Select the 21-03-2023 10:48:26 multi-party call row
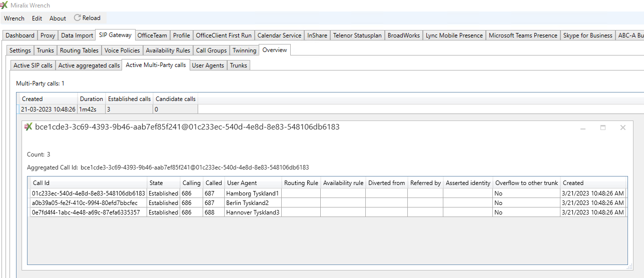Screen dimensions: 644x278 (109, 109)
